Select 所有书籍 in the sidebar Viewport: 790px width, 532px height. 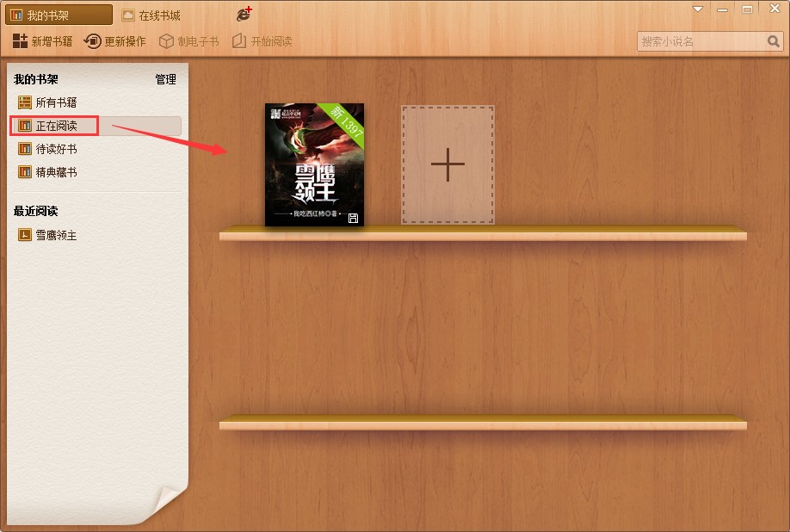pos(96,102)
